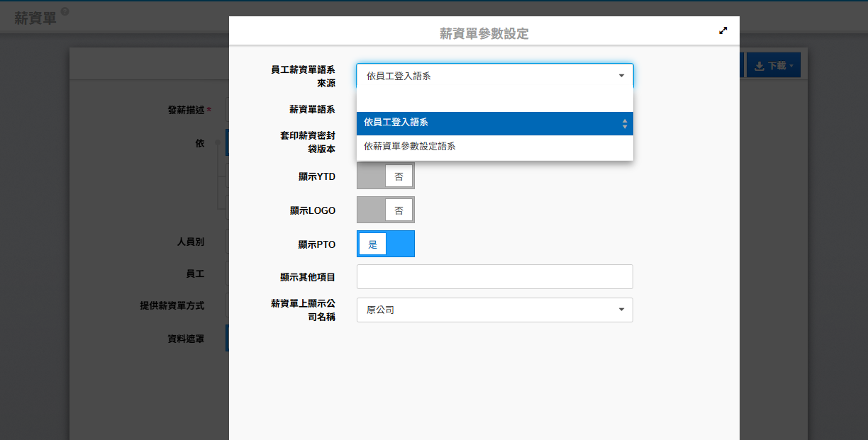Open the 下載 dropdown button
This screenshot has height=440, width=868.
pos(773,66)
